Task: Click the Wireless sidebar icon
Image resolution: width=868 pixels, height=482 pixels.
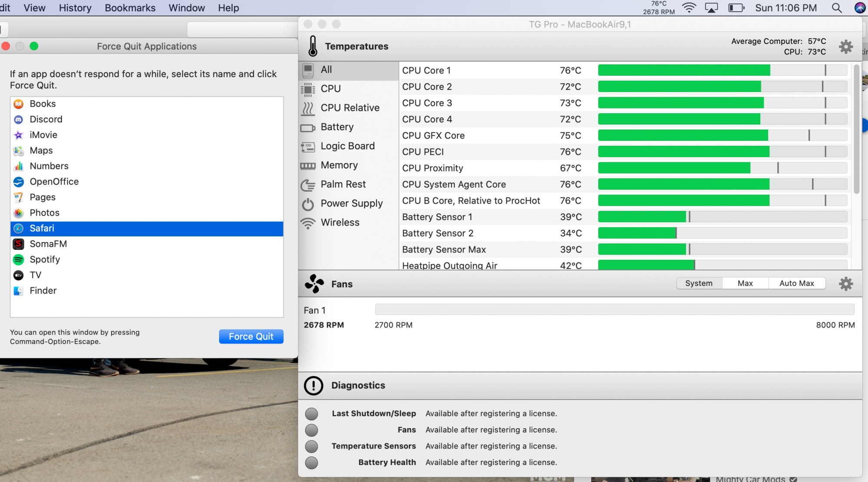Action: [x=308, y=223]
